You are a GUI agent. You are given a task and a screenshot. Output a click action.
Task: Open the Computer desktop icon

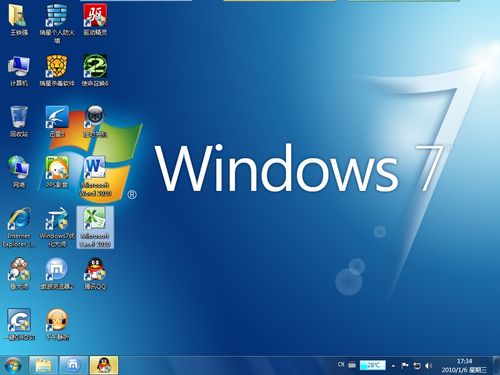(x=18, y=71)
